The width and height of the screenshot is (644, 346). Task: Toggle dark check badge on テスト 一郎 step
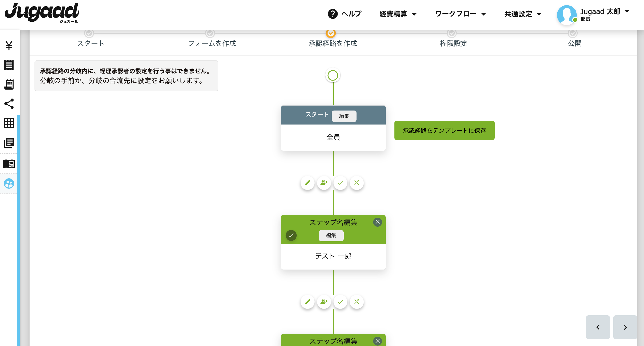[x=291, y=235]
